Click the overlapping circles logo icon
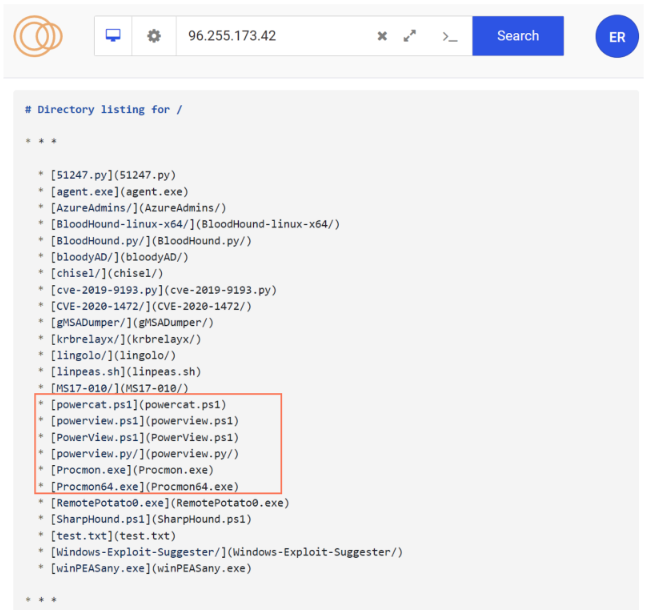Screen dimensions: 646x610 38,36
